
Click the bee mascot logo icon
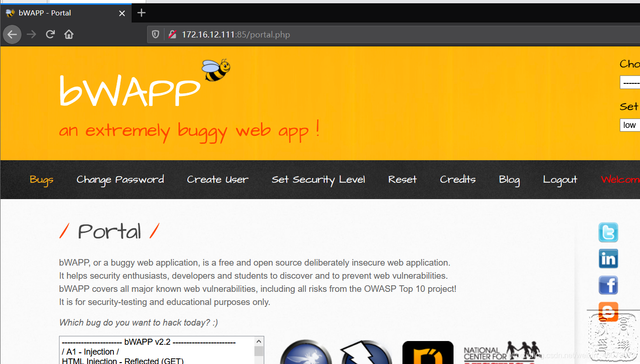coord(216,70)
